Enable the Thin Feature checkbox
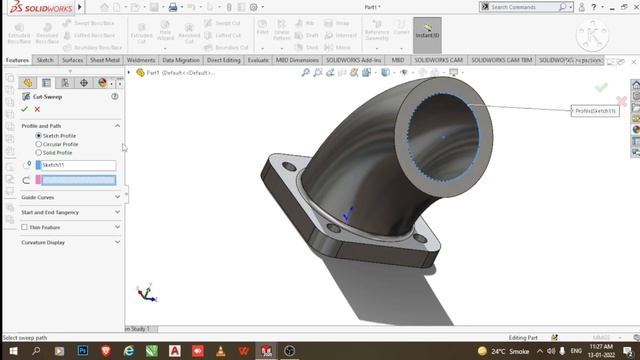This screenshot has height=360, width=640. point(24,227)
